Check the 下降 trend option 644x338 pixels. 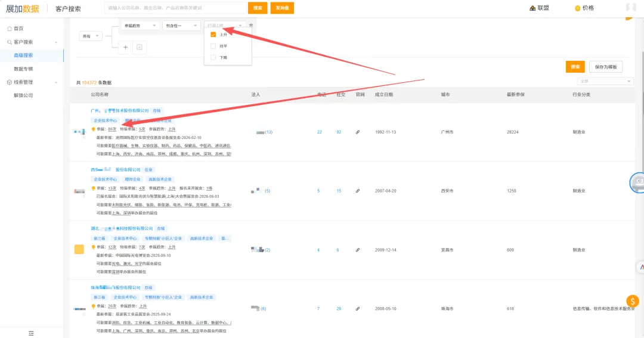[x=213, y=57]
